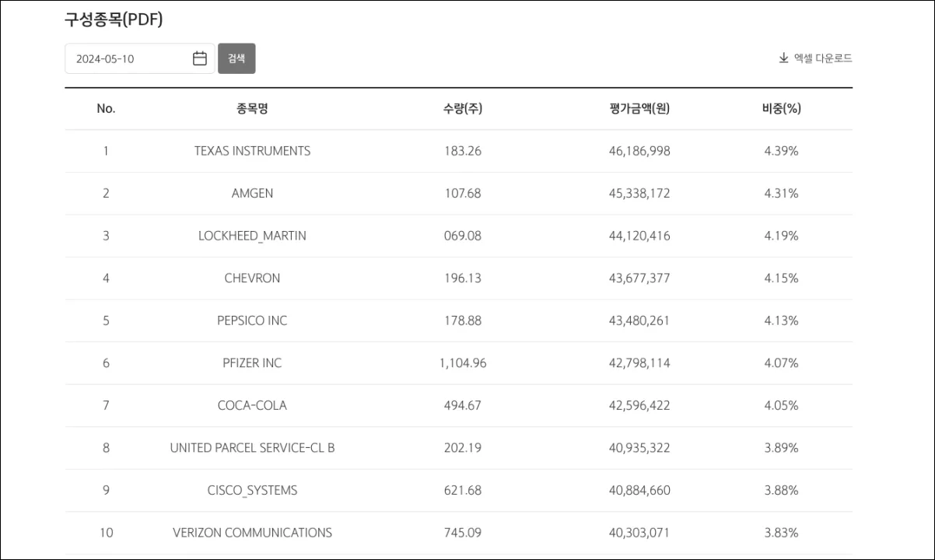Select VERIZON COMMUNICATIONS stock name
Screen dimensions: 935x560
point(252,533)
